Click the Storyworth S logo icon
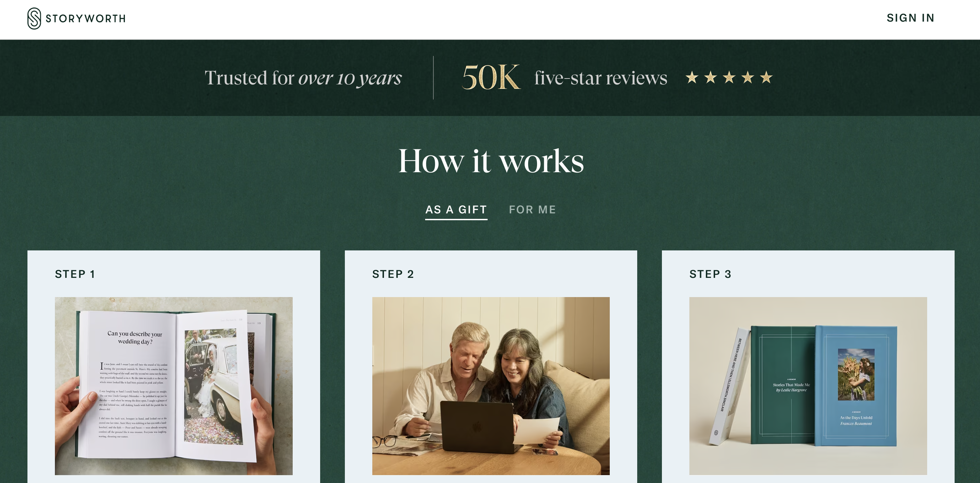The width and height of the screenshot is (980, 483). pos(34,18)
